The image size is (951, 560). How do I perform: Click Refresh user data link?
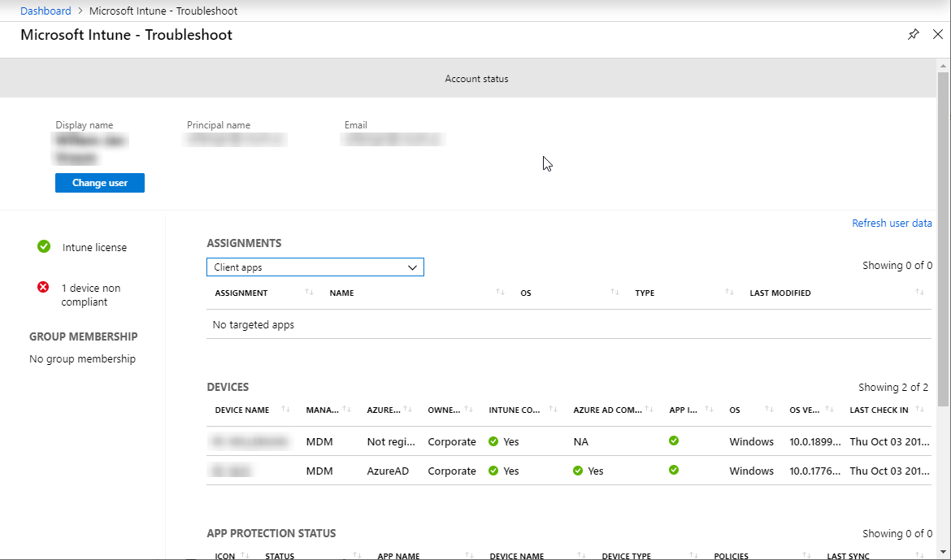pyautogui.click(x=892, y=224)
